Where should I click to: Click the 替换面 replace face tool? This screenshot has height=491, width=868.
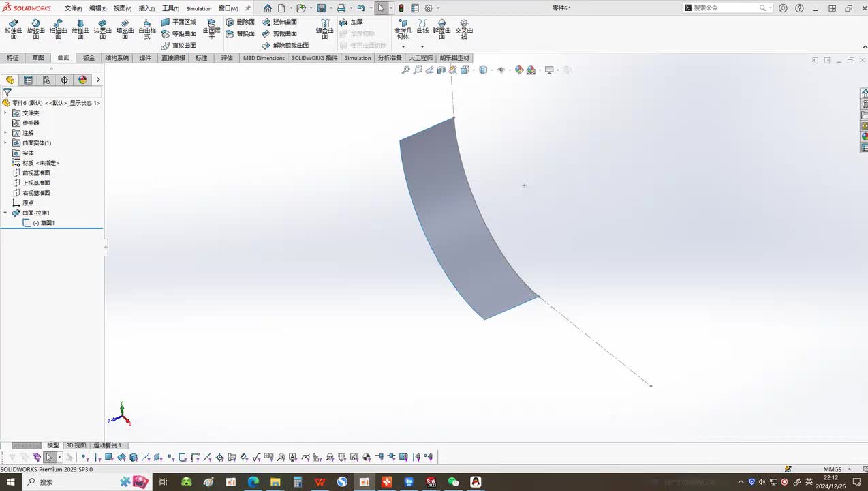pyautogui.click(x=240, y=33)
